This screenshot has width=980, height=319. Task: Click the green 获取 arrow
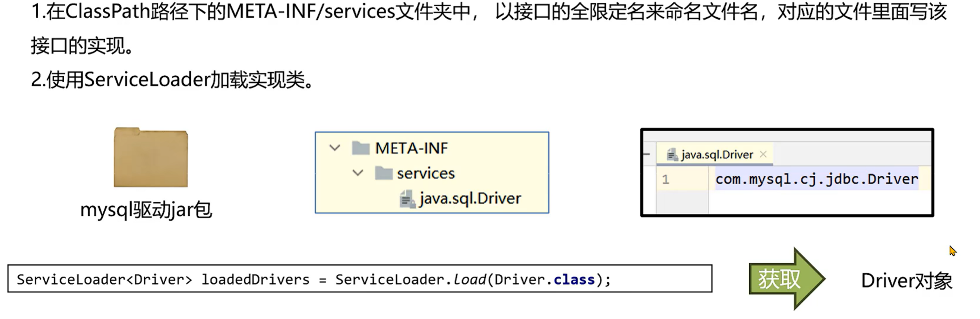786,279
